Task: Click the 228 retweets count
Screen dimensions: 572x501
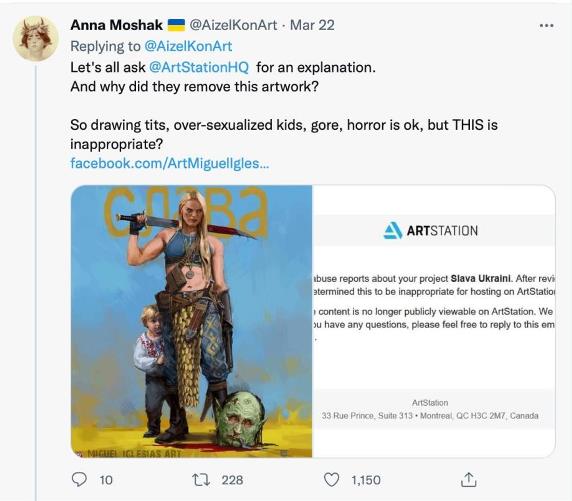Action: [232, 480]
